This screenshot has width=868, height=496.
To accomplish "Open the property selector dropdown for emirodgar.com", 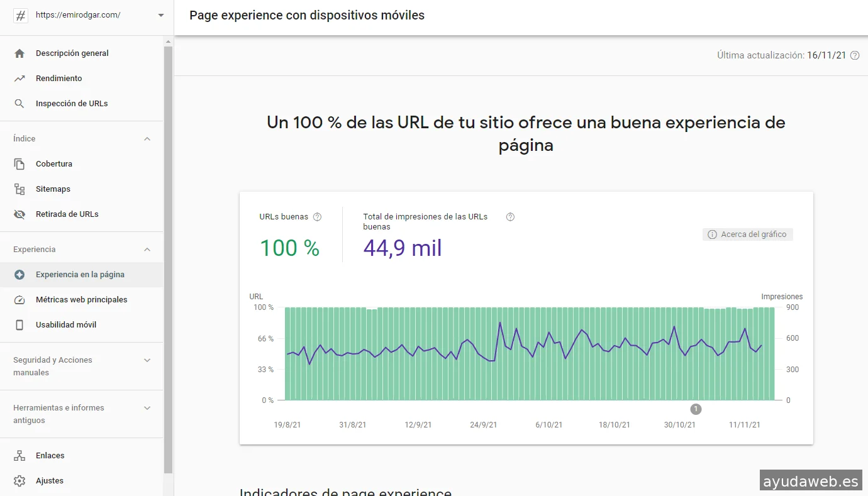I will click(x=161, y=15).
